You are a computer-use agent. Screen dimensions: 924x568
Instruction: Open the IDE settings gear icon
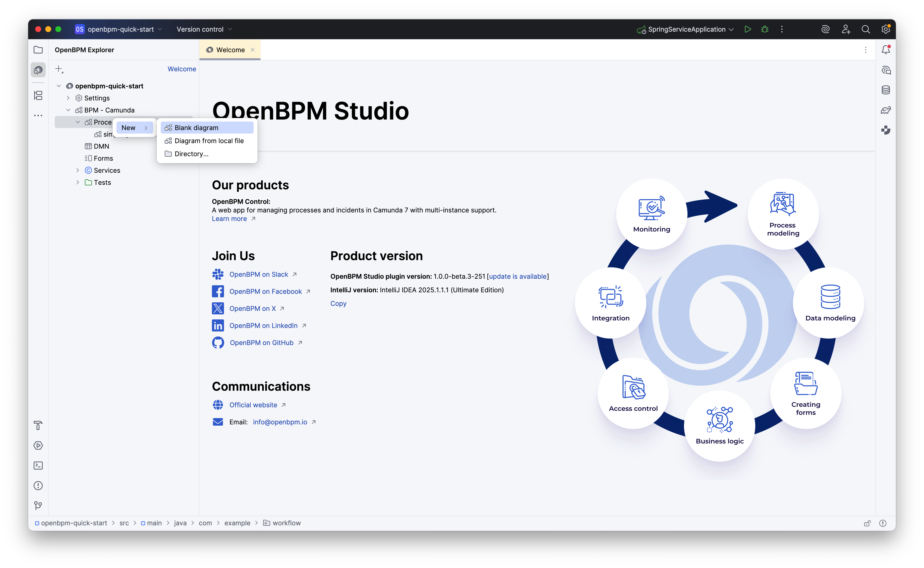(886, 29)
